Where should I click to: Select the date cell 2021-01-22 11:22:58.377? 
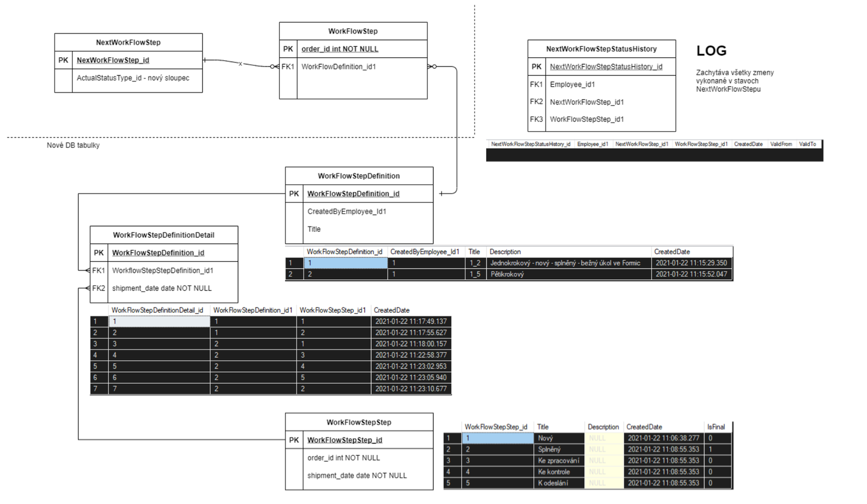[x=411, y=355]
